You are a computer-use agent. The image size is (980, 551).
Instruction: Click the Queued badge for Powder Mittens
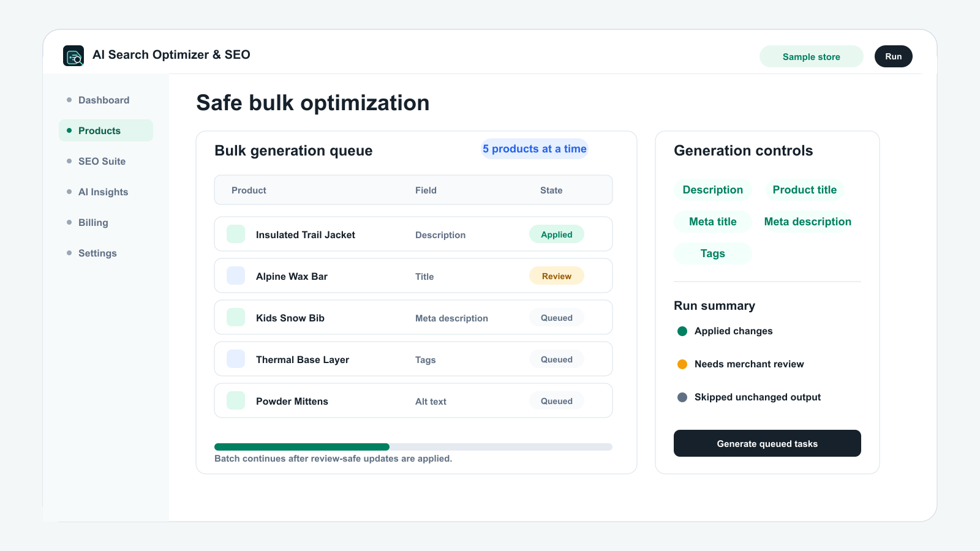pyautogui.click(x=557, y=401)
